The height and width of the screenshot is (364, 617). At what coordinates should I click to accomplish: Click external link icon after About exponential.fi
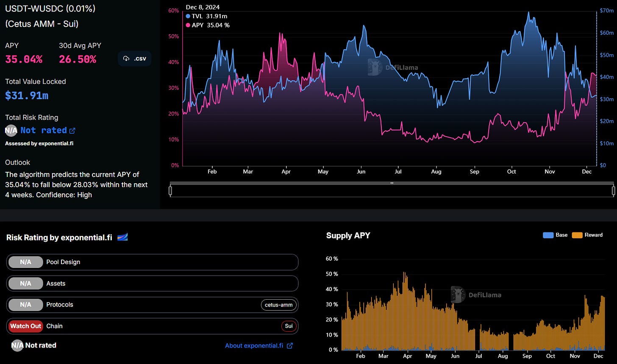[x=290, y=346]
